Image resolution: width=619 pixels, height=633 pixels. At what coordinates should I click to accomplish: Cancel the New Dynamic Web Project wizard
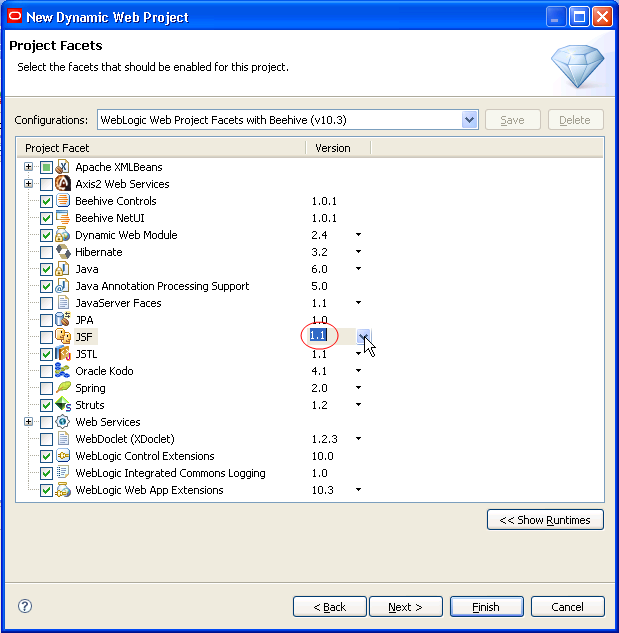[x=567, y=606]
